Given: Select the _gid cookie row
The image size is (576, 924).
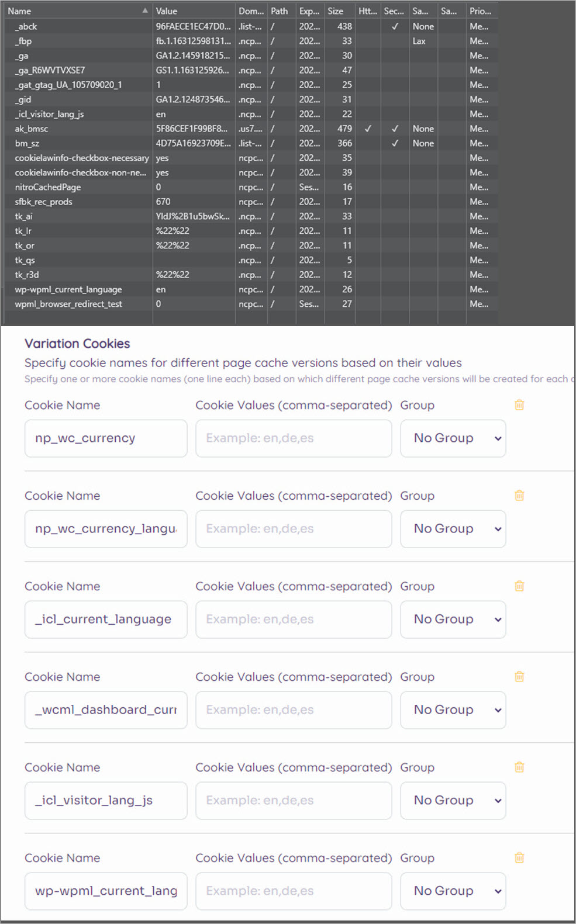Looking at the screenshot, I should pos(251,99).
